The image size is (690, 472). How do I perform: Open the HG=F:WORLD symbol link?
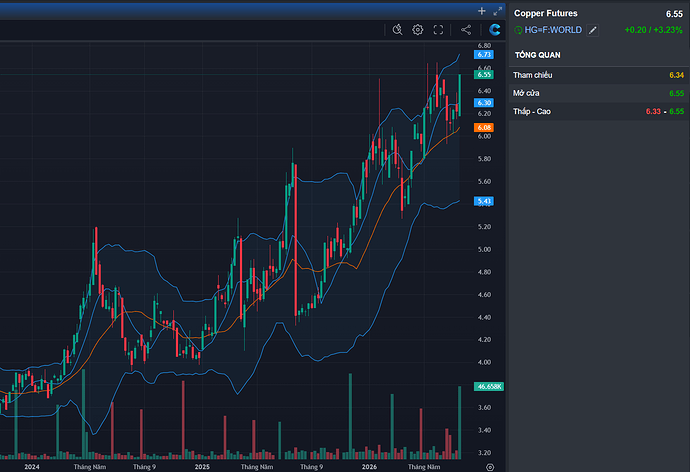point(553,30)
